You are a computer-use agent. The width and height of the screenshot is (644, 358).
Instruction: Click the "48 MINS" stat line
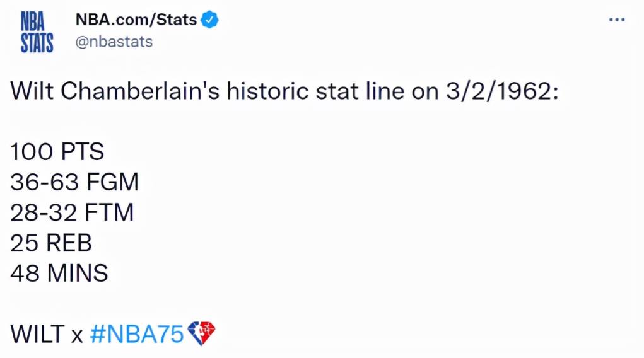coord(59,273)
